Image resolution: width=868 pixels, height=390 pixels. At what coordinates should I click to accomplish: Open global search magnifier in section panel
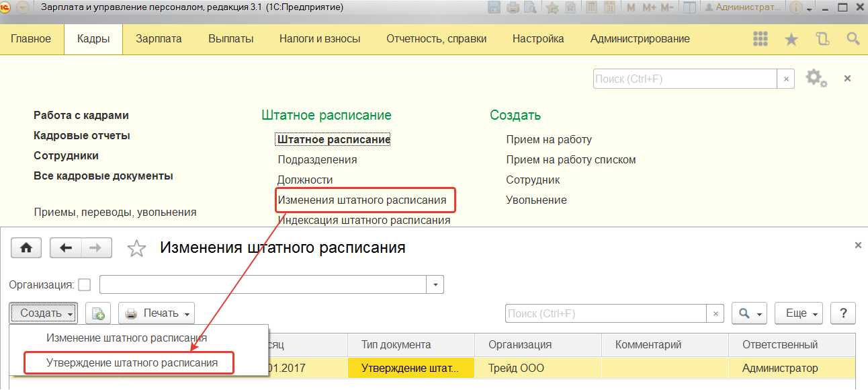[x=853, y=39]
